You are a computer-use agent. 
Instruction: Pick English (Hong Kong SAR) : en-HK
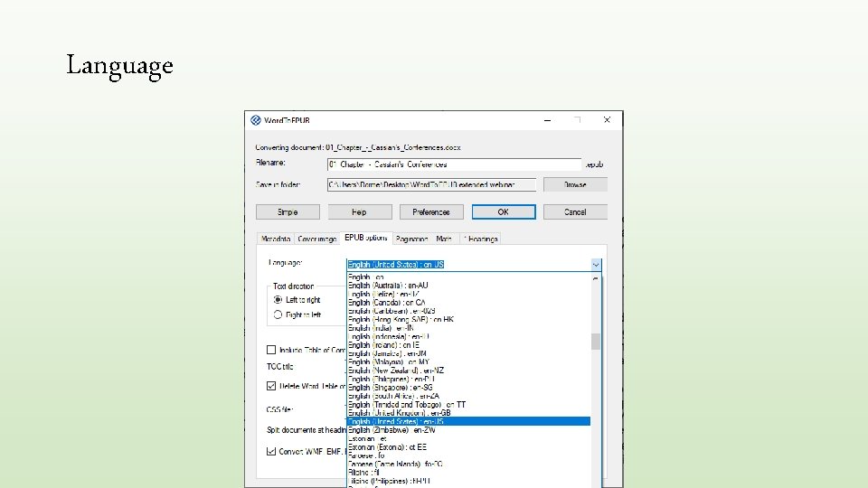click(x=468, y=319)
